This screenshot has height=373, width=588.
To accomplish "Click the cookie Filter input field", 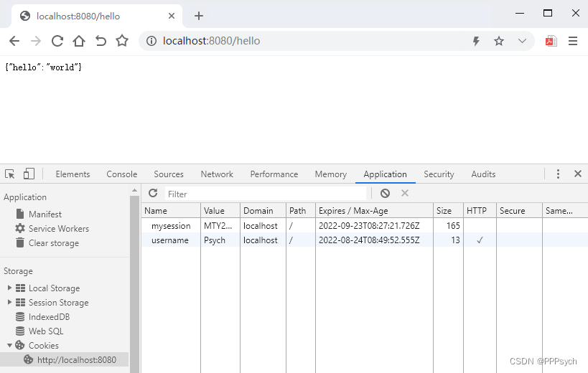I will coord(266,194).
